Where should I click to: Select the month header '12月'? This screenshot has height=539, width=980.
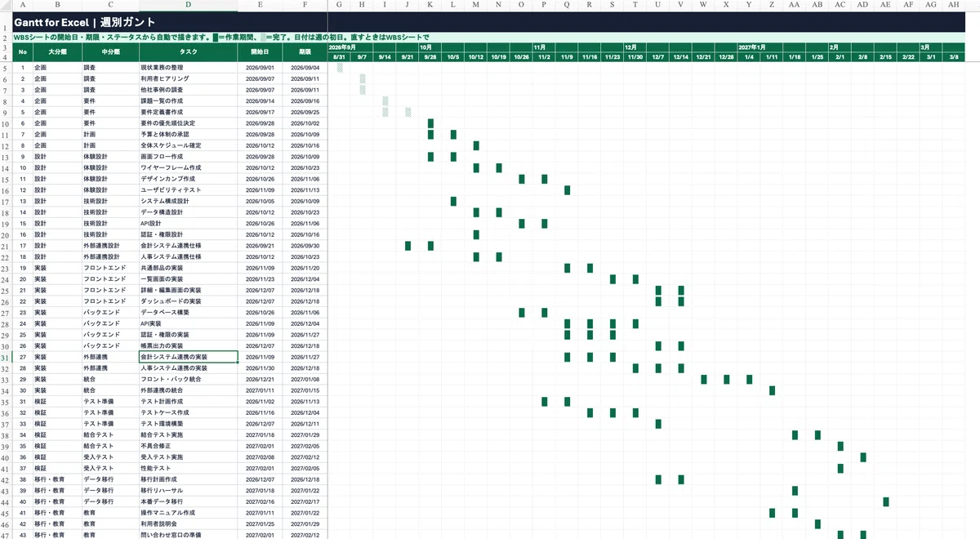tap(630, 47)
